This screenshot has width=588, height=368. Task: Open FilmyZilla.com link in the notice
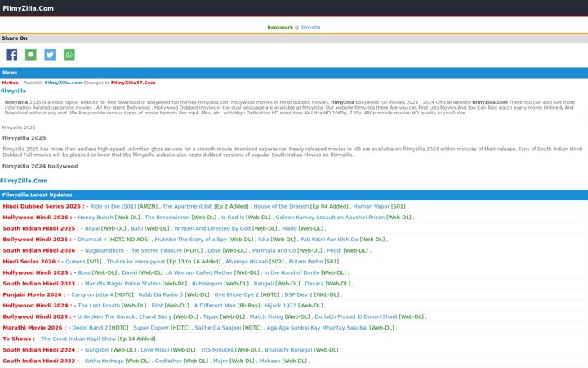coord(64,83)
